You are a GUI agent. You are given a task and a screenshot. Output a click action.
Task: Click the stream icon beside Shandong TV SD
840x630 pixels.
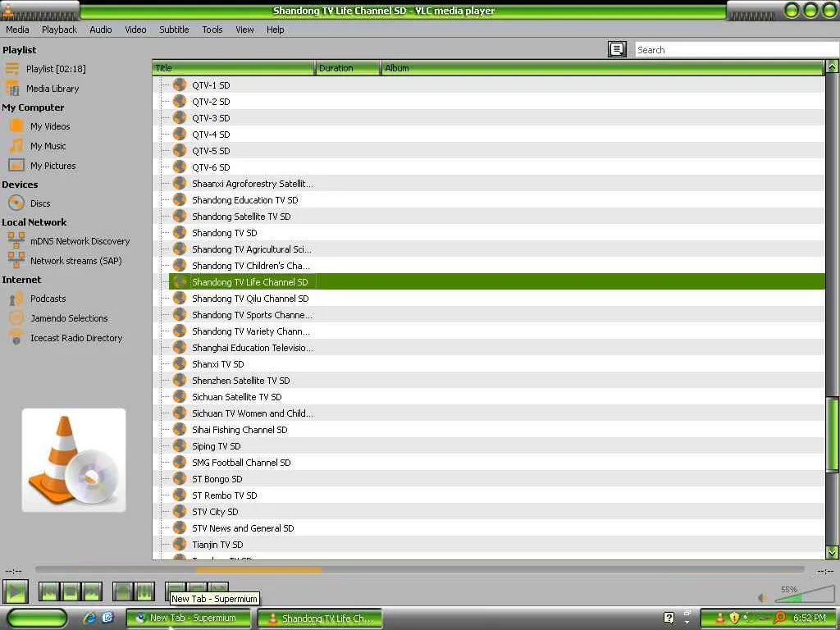click(180, 232)
